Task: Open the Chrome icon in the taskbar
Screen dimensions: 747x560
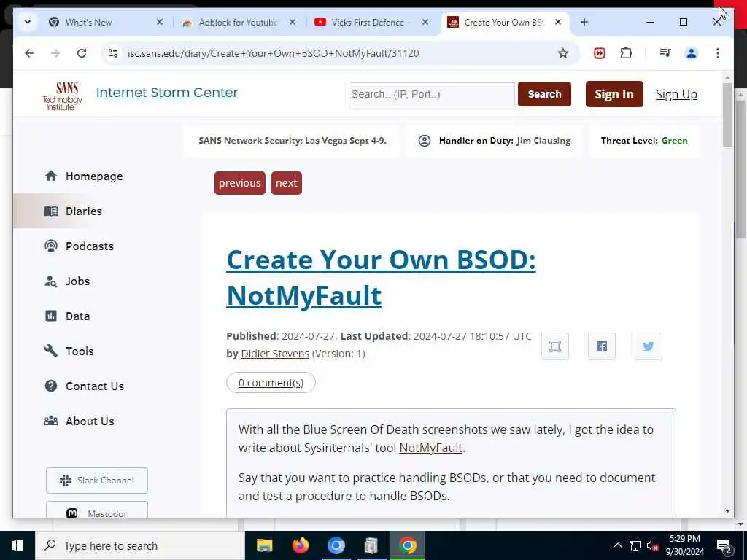Action: coord(407,545)
